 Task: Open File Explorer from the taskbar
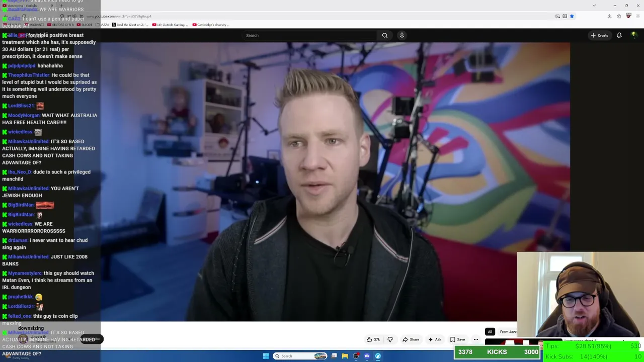coord(345,356)
